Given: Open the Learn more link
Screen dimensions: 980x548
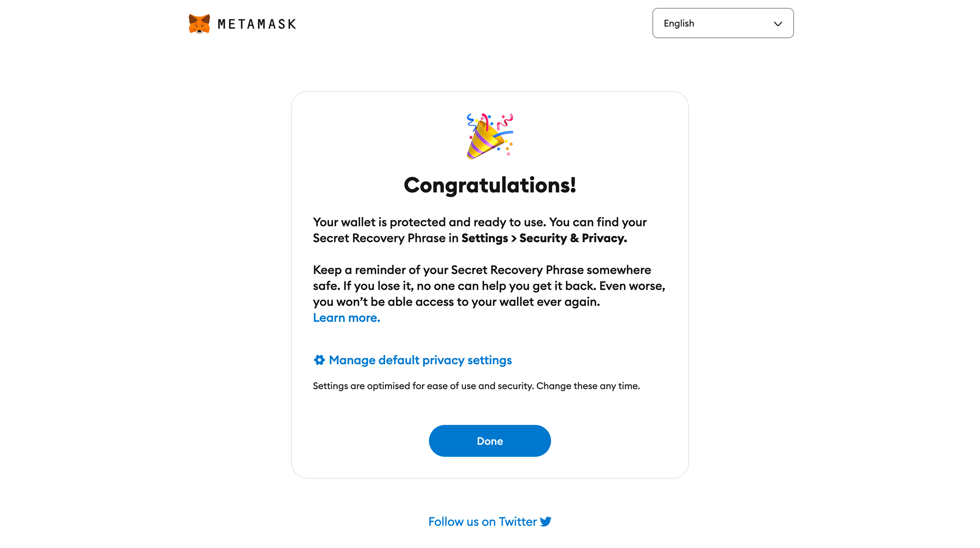Looking at the screenshot, I should pos(346,318).
